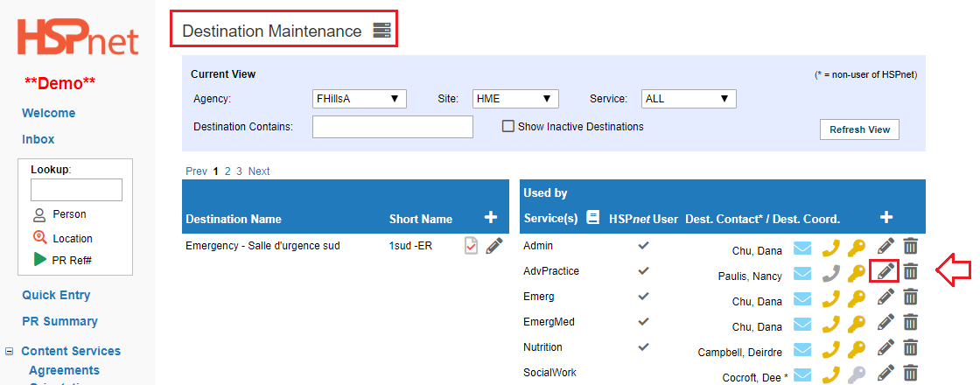Click key icon in AdvPractice row
This screenshot has height=385, width=980.
pos(857,274)
